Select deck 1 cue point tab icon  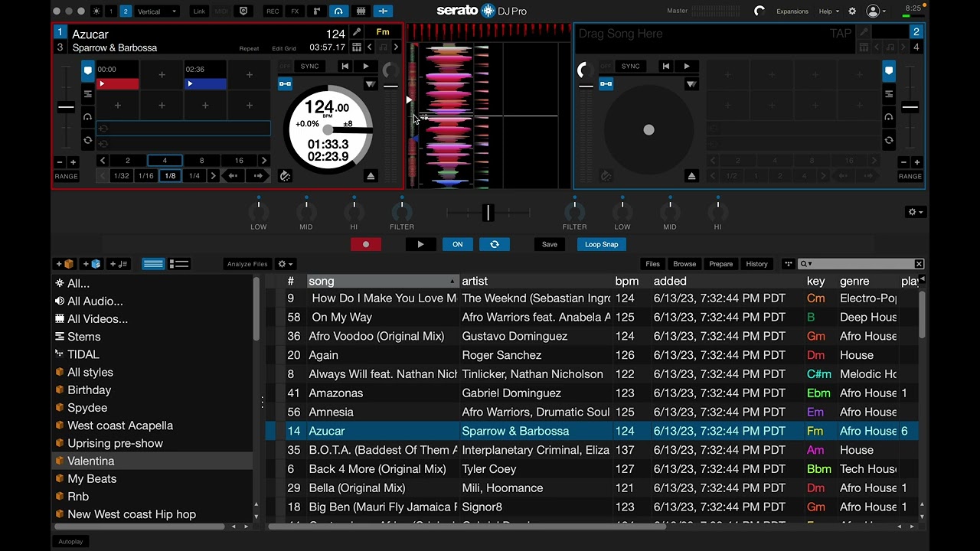click(x=87, y=70)
